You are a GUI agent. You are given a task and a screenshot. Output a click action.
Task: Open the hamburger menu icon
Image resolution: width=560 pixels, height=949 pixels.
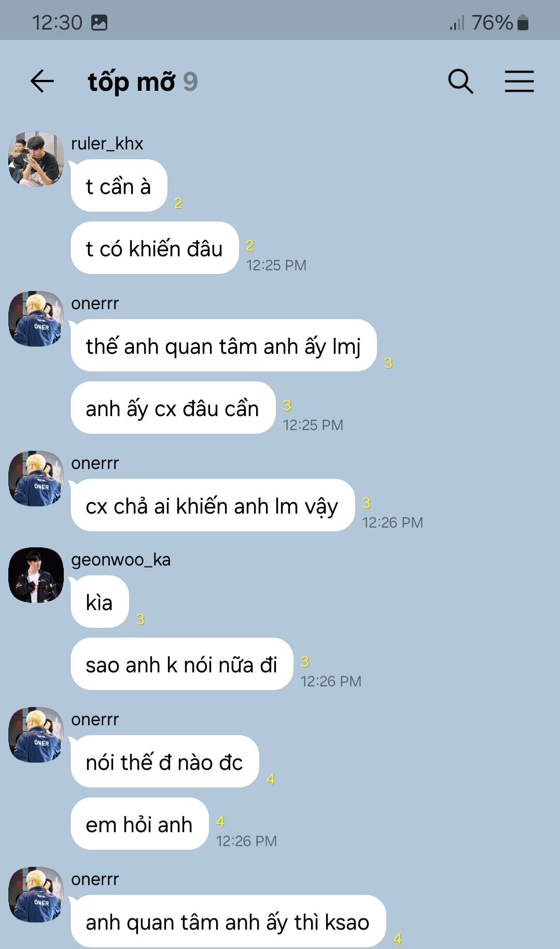click(x=520, y=81)
